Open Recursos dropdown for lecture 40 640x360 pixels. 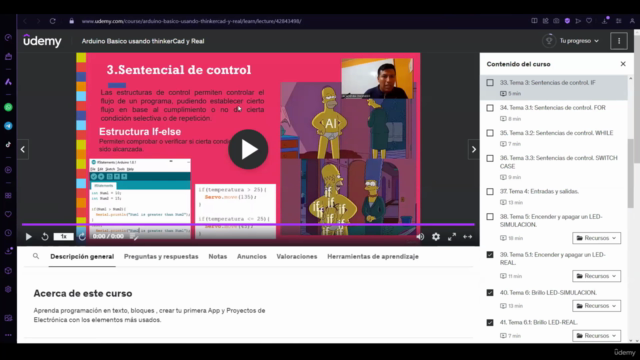[596, 306]
